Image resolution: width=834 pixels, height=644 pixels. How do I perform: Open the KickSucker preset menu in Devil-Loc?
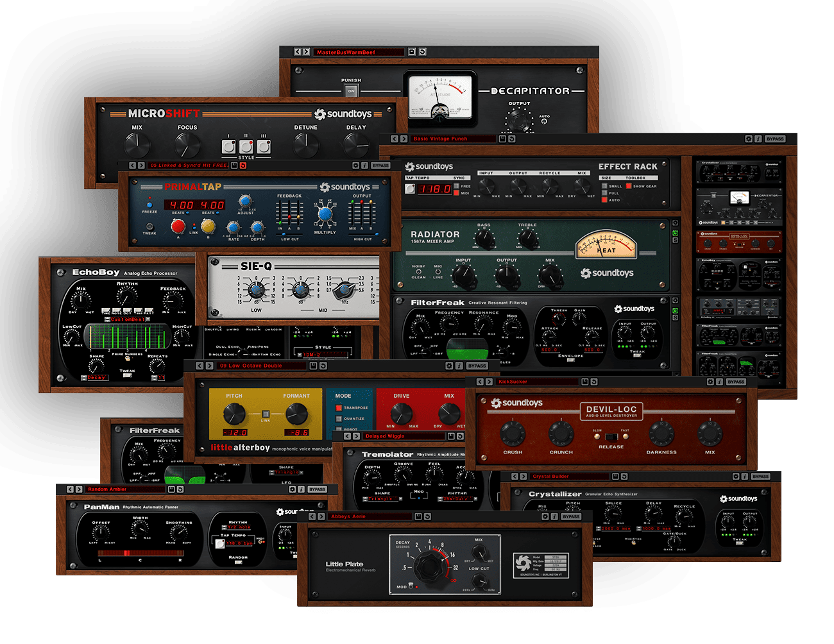[538, 382]
